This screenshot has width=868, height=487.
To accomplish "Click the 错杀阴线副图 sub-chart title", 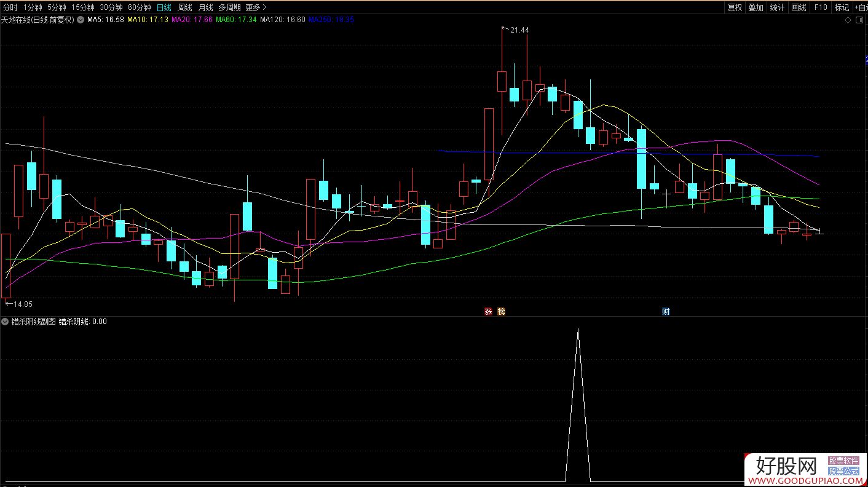I will (x=33, y=322).
